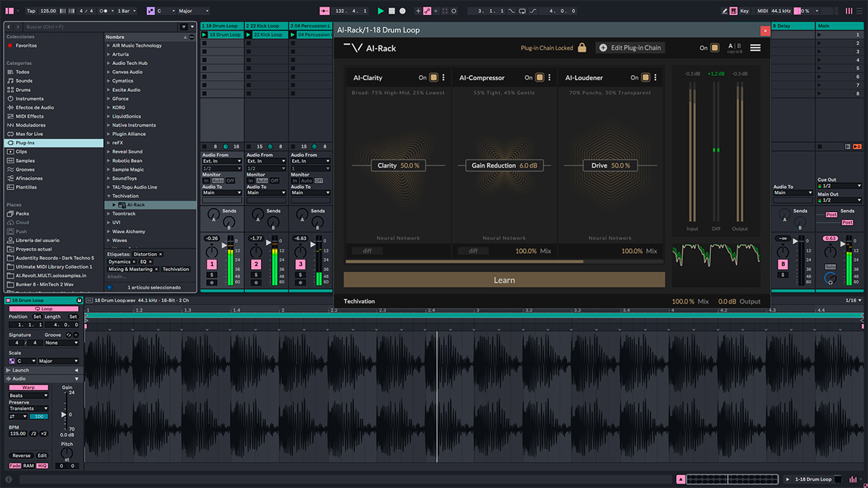
Task: Open the Packs place in browser
Action: click(54, 213)
